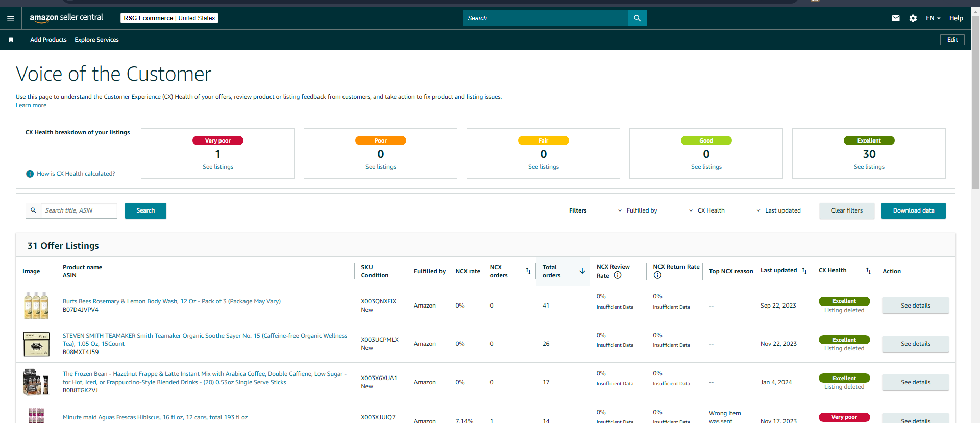Click the Clear filters button
Image resolution: width=980 pixels, height=423 pixels.
click(x=847, y=210)
